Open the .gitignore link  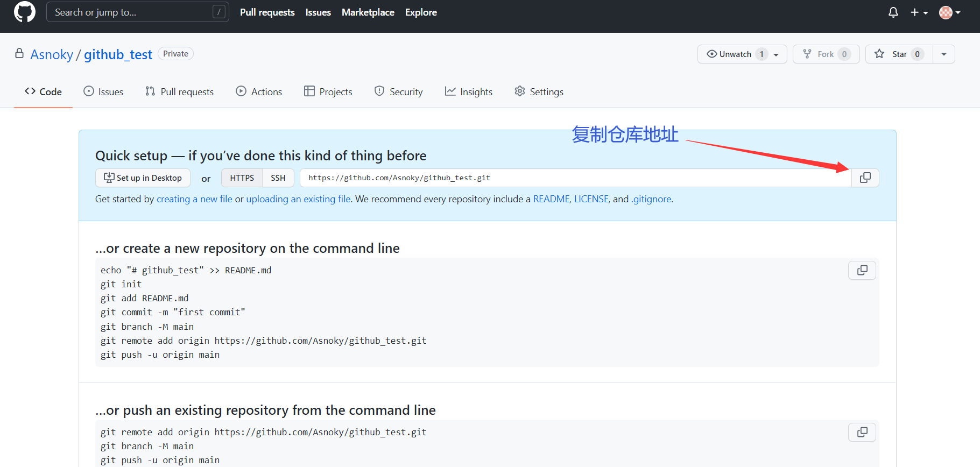[651, 199]
